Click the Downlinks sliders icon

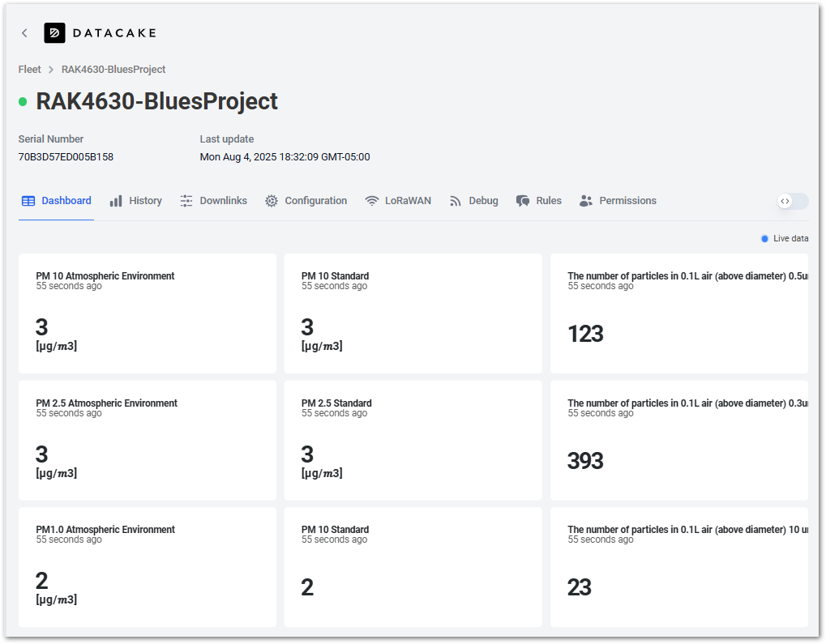point(187,200)
